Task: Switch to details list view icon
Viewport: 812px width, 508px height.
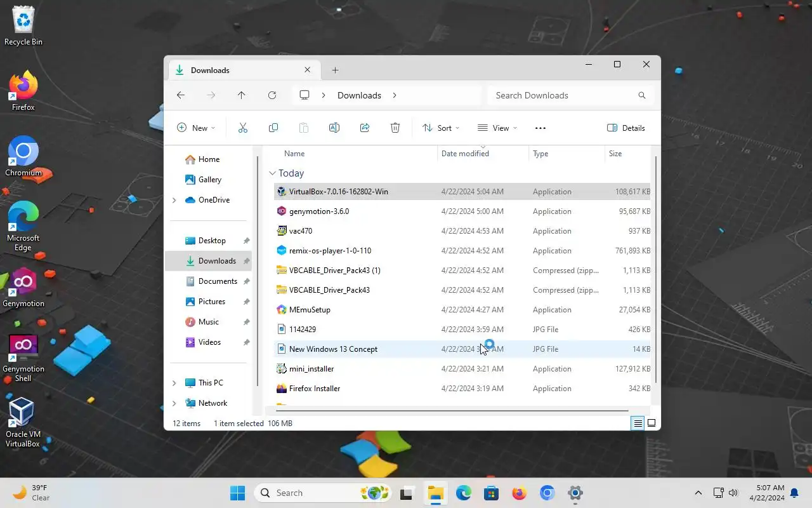Action: (x=638, y=424)
